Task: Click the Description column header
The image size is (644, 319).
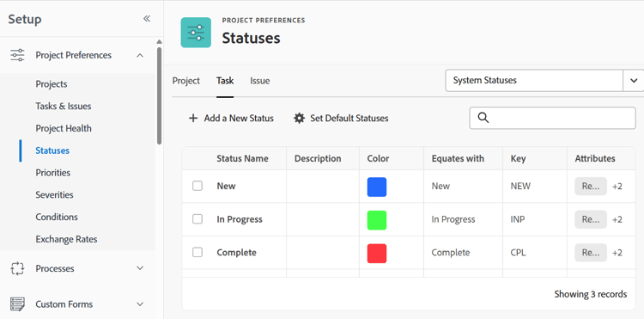Action: [x=318, y=159]
